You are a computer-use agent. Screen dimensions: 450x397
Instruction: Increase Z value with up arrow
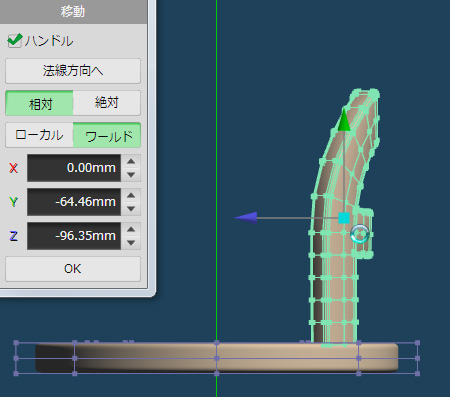point(131,229)
